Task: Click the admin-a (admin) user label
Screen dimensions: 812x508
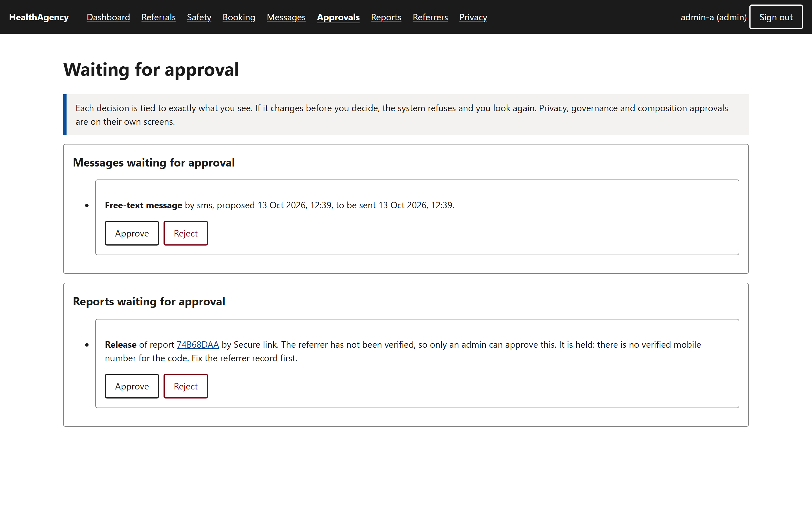Action: click(714, 17)
